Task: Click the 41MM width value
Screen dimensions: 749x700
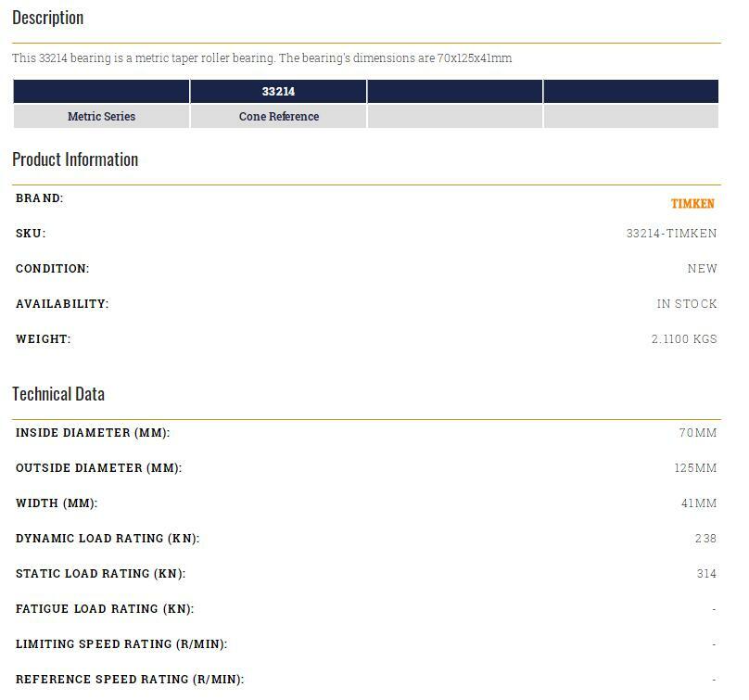Action: coord(698,503)
